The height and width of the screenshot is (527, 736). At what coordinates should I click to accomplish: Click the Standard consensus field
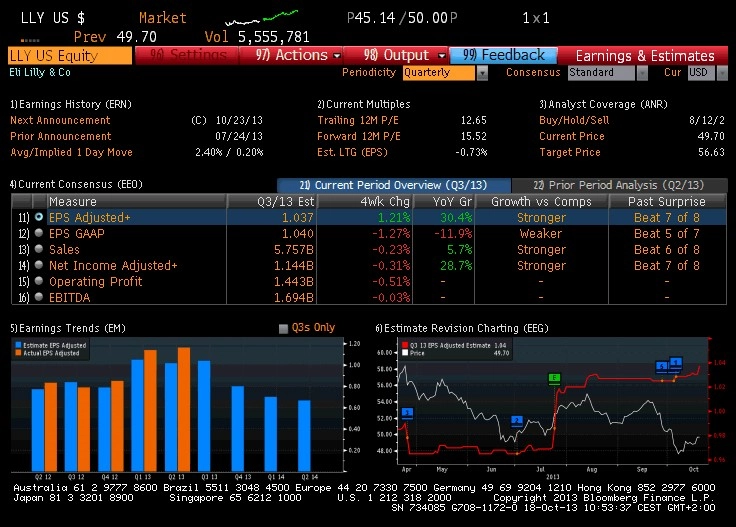click(x=601, y=73)
